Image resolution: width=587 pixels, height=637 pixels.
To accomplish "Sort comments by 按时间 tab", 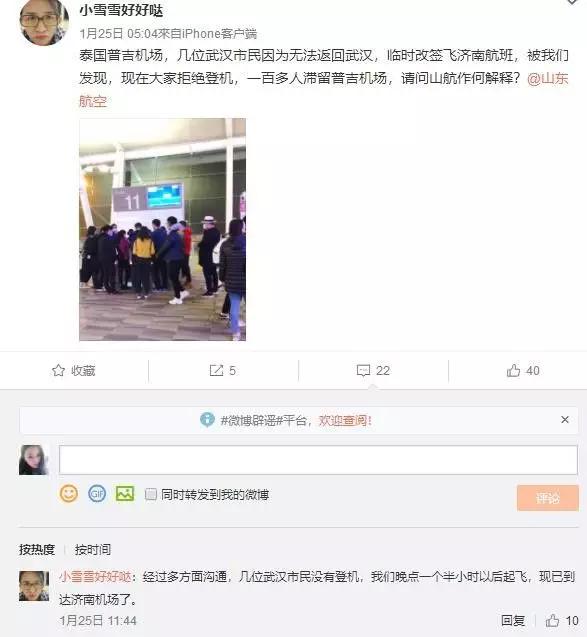I will [x=93, y=549].
